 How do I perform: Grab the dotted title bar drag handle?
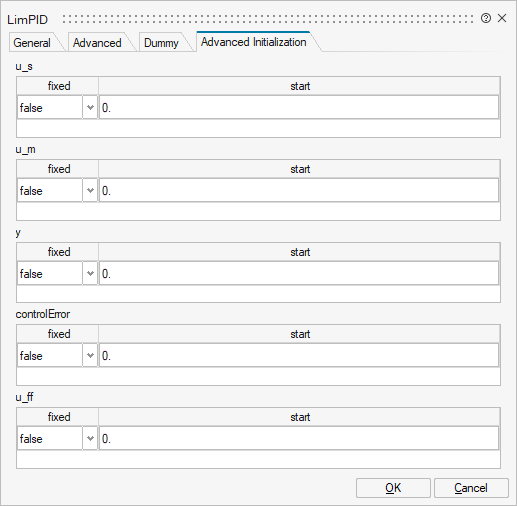268,19
